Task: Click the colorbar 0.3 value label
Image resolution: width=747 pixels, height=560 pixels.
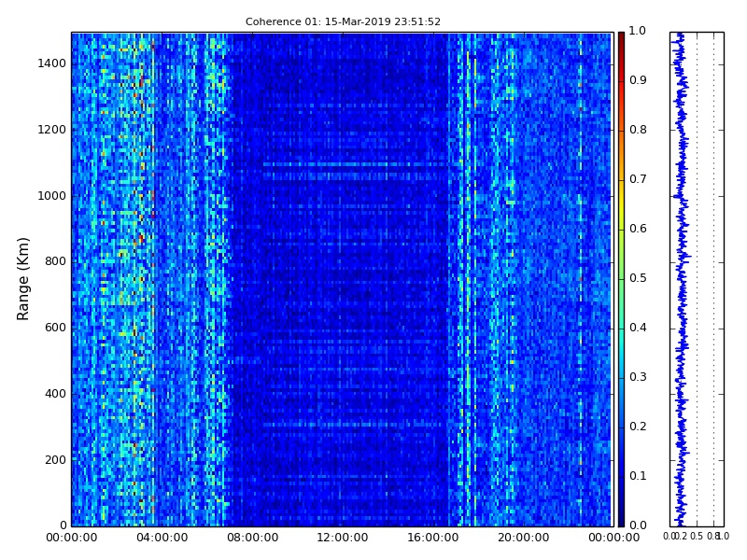Action: point(638,377)
